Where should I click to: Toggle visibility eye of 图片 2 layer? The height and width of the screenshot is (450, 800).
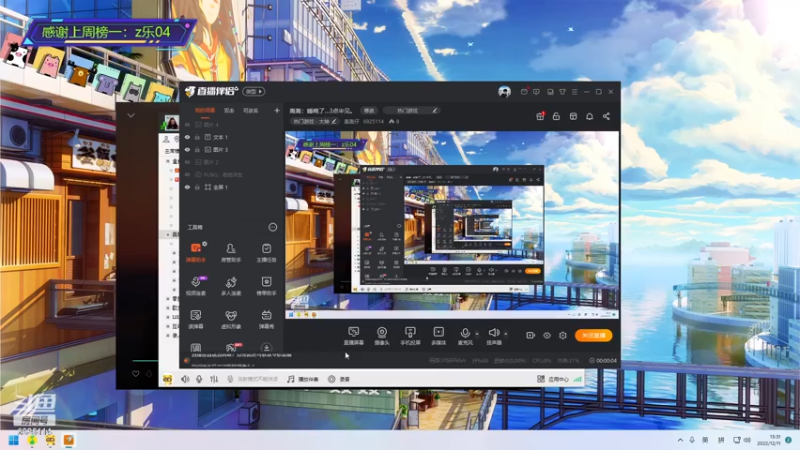coord(187,162)
